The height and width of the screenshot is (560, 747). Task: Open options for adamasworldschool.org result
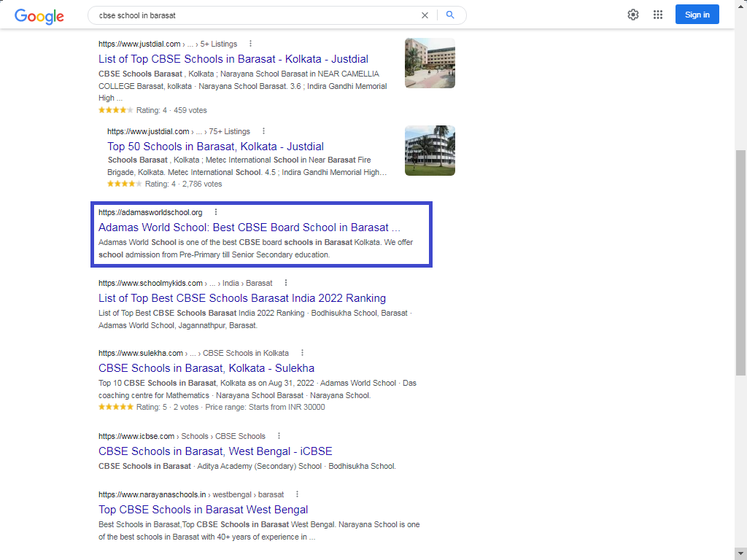[216, 212]
